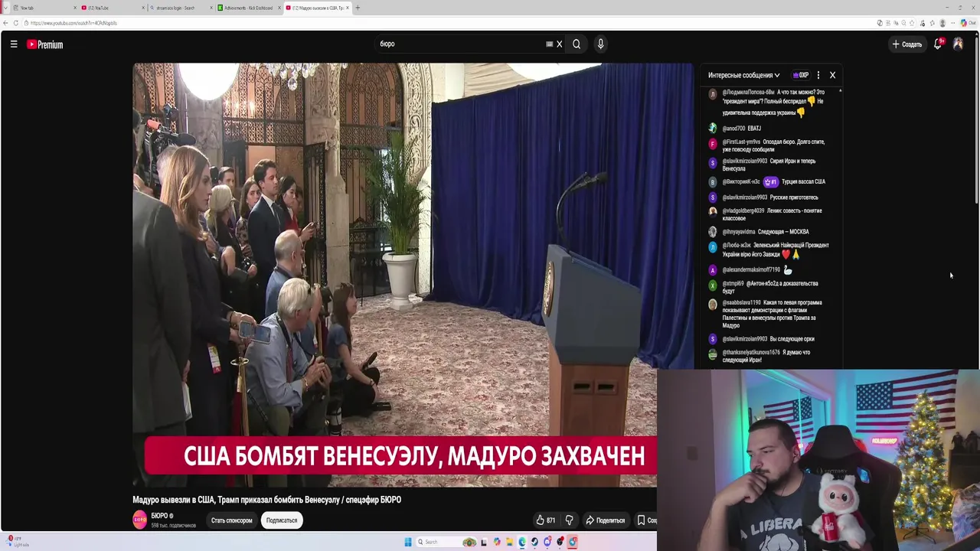
Task: Open Microsoft Edge from taskbar
Action: point(522,542)
